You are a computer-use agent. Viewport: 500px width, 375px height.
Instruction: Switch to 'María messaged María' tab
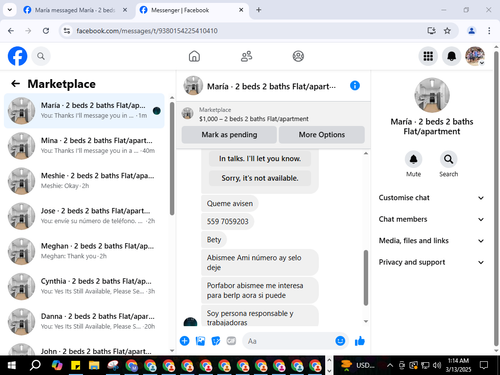(75, 10)
